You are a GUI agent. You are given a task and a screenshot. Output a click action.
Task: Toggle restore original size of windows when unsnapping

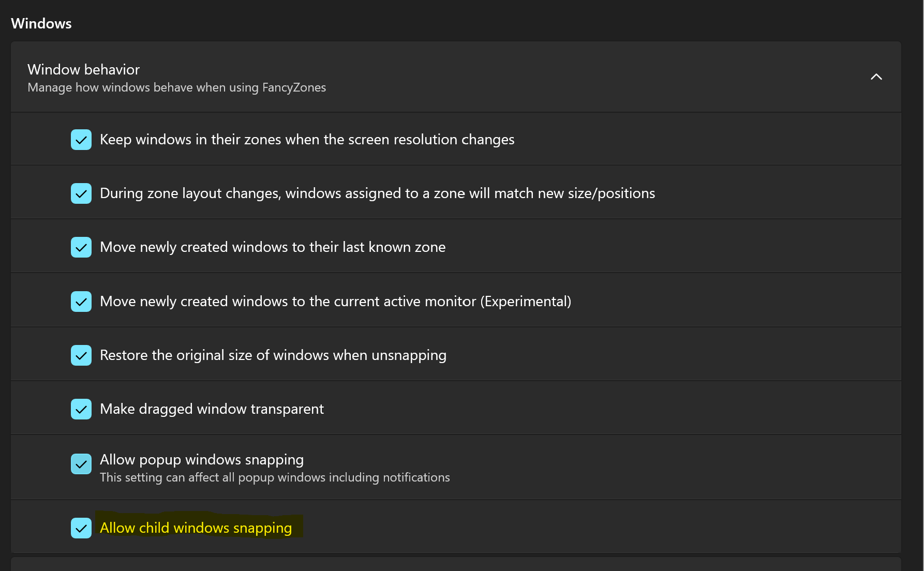click(x=81, y=355)
